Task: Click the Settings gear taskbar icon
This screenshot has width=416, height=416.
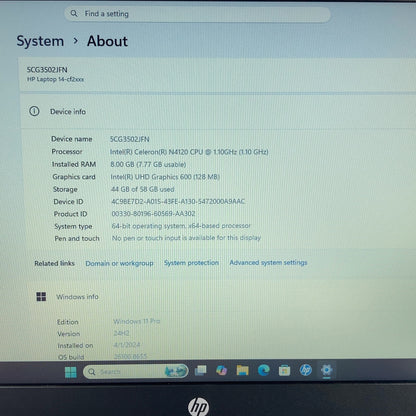Action: tap(326, 370)
